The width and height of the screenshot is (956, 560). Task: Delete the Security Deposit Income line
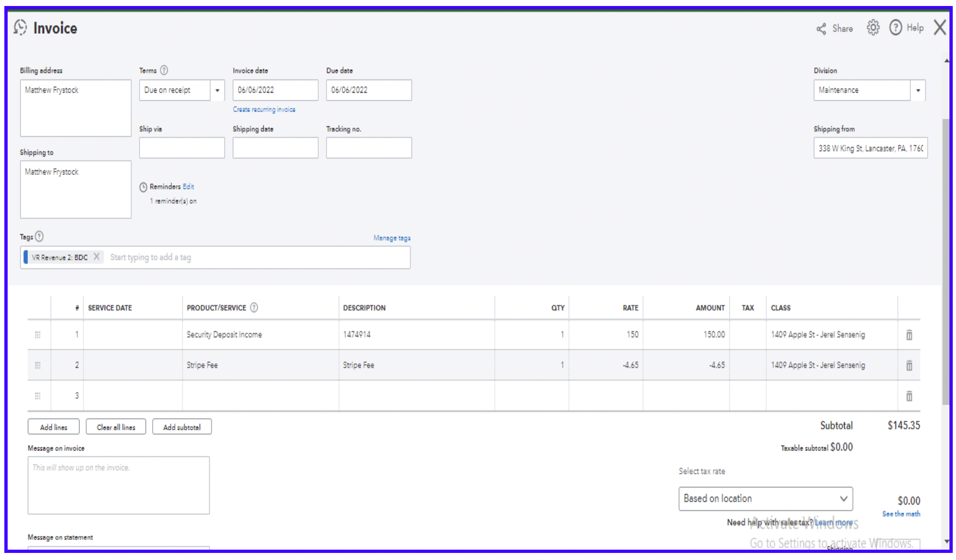coord(909,335)
